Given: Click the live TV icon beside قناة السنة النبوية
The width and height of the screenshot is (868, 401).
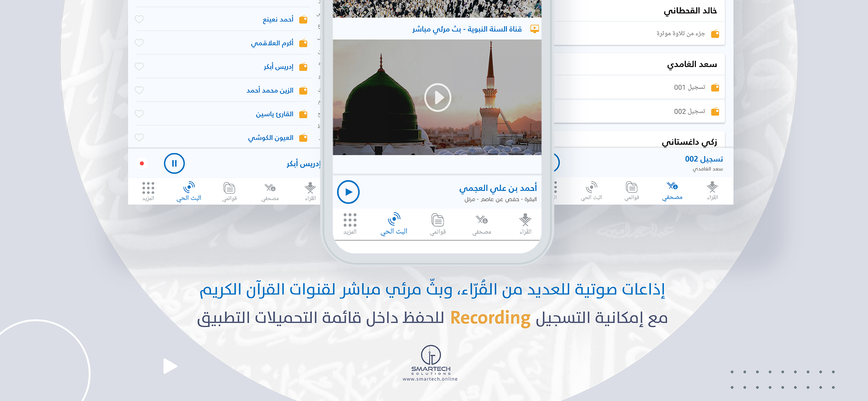Looking at the screenshot, I should tap(534, 29).
